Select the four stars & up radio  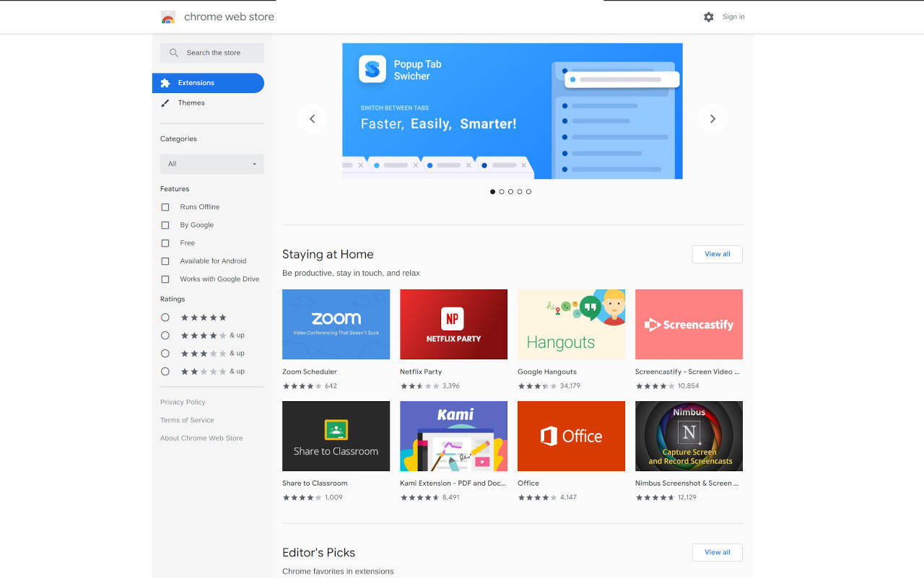[165, 336]
